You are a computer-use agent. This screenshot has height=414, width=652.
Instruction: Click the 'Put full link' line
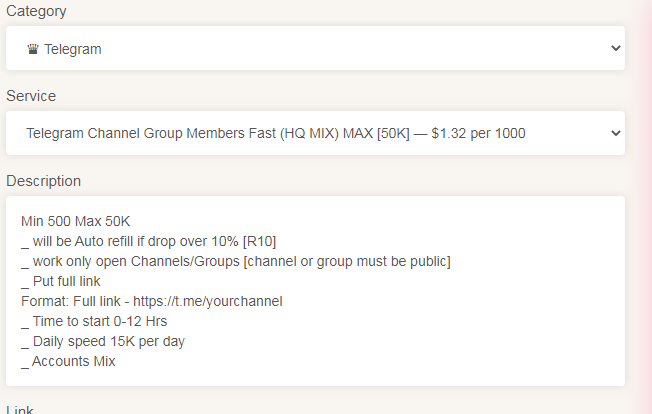(61, 281)
